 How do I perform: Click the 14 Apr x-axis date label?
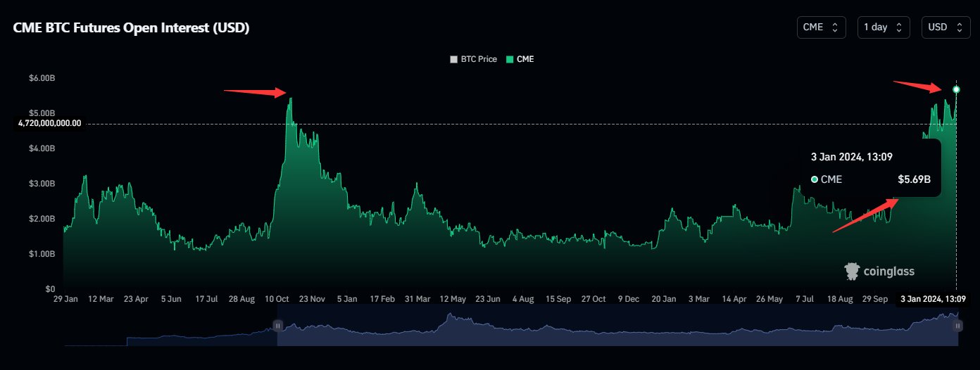pyautogui.click(x=734, y=299)
